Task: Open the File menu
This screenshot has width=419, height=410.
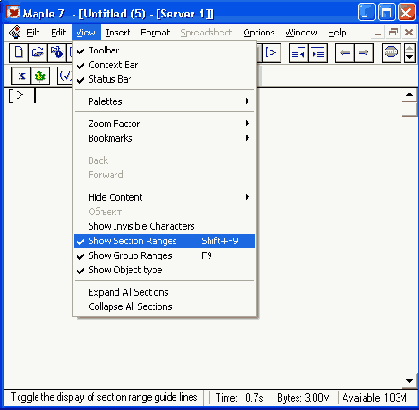Action: (x=33, y=32)
